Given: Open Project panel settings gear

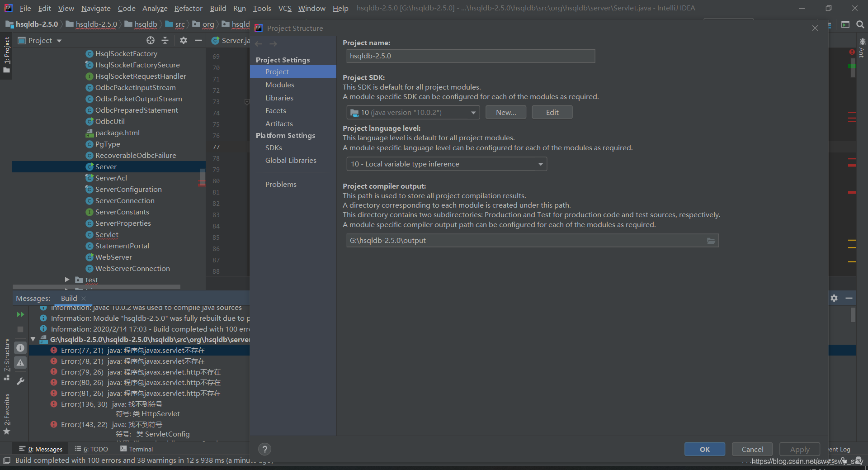Looking at the screenshot, I should coord(183,40).
